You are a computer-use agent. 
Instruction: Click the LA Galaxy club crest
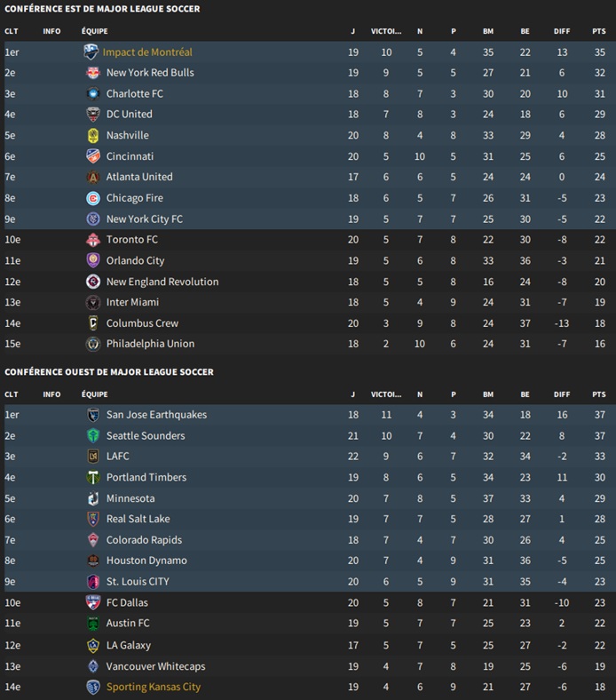[92, 646]
